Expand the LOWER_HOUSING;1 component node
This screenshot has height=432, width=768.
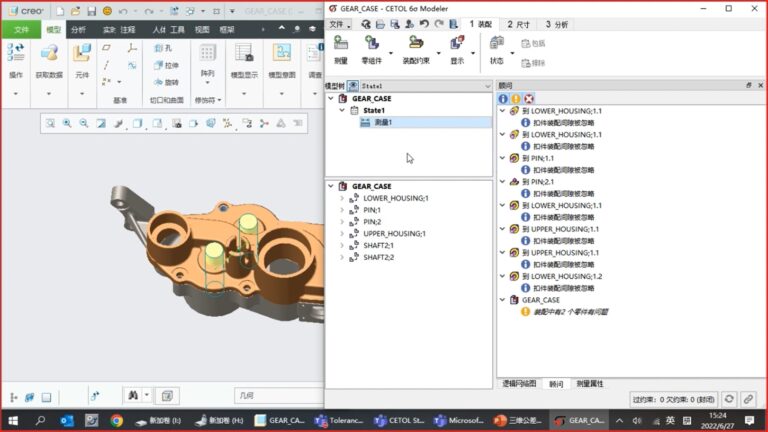(342, 198)
